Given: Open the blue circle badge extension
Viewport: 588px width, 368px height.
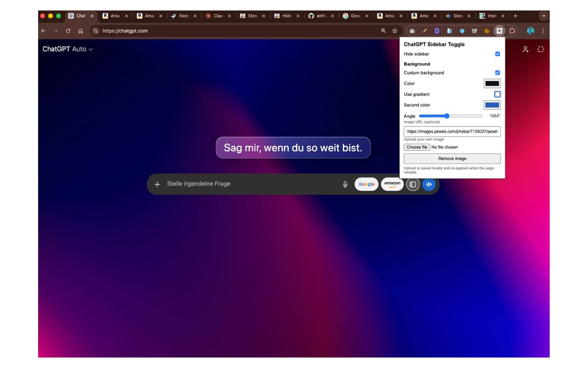Looking at the screenshot, I should click(462, 31).
